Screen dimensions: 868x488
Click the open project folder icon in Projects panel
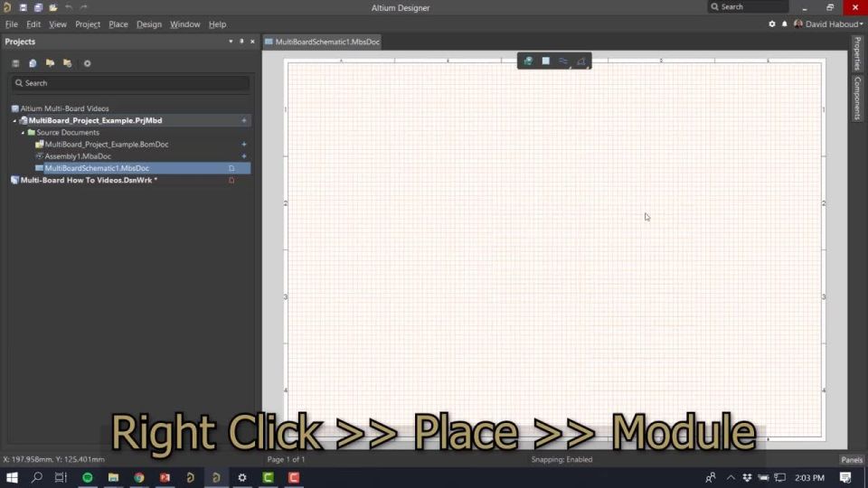coord(50,63)
